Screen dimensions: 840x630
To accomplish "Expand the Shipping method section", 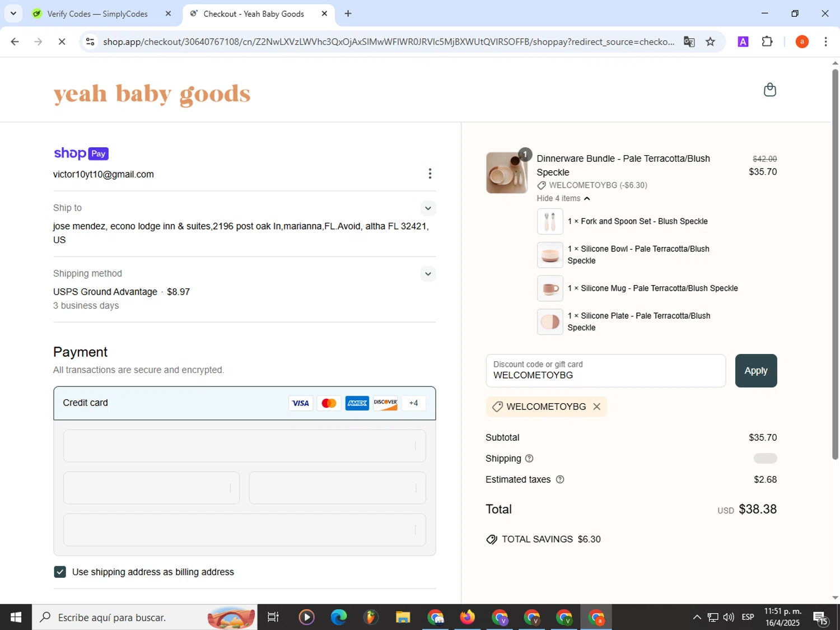I will 428,274.
